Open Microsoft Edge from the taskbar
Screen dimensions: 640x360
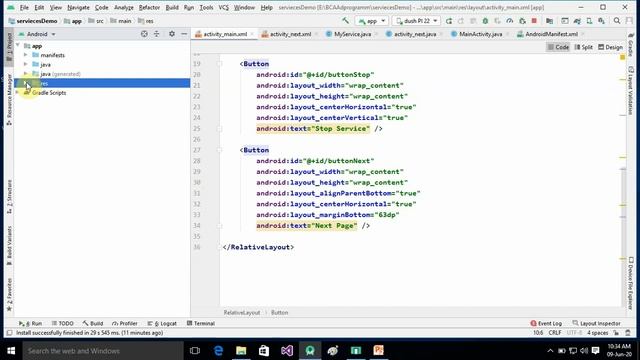coord(218,351)
